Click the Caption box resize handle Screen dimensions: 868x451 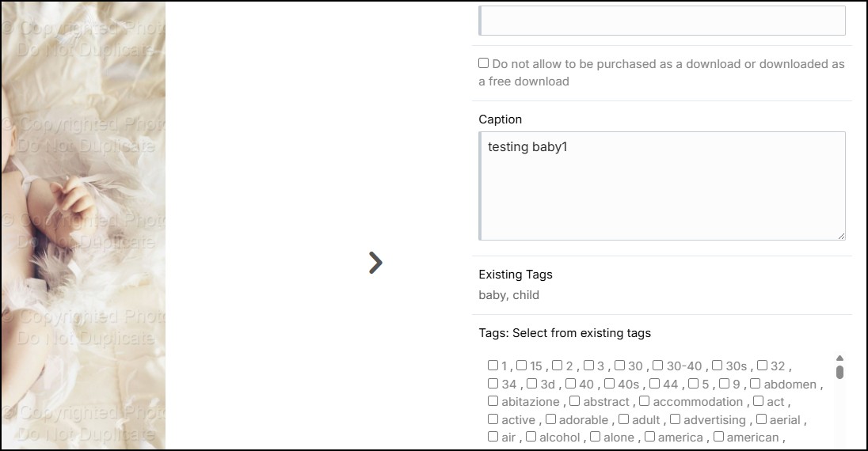coord(841,235)
